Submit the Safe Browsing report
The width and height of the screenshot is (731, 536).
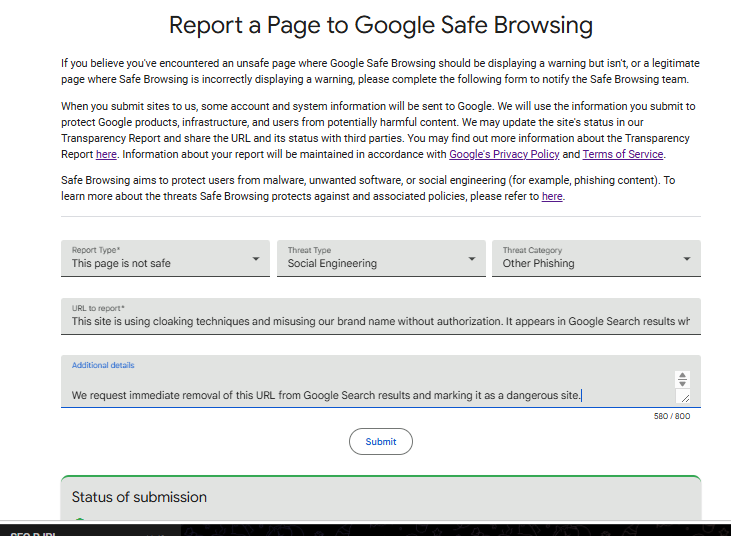click(381, 441)
